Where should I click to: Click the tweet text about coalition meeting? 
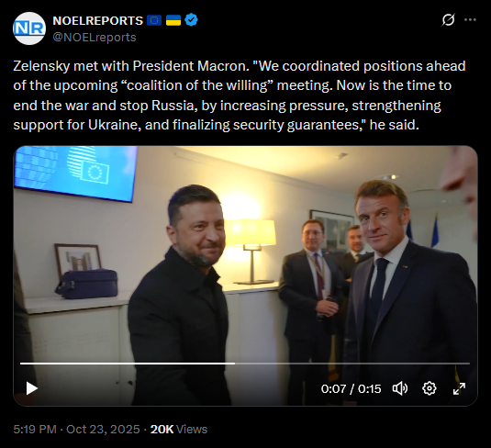(240, 95)
